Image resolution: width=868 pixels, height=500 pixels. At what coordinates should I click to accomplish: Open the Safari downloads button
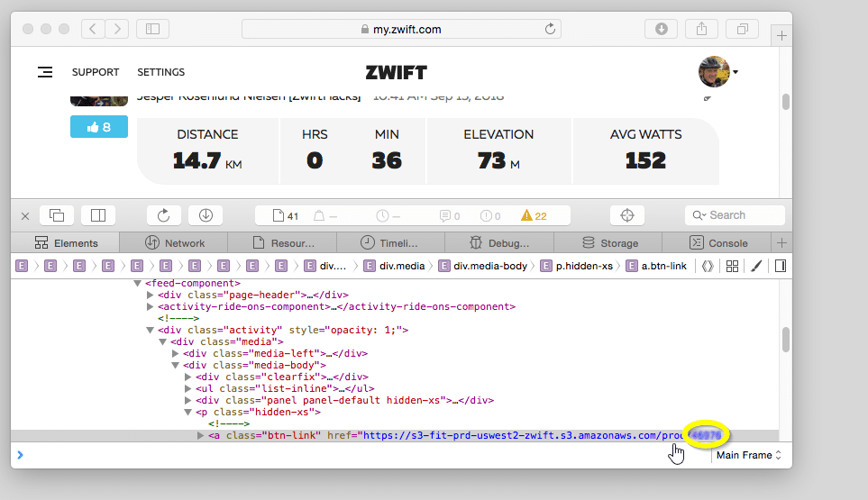pos(661,29)
